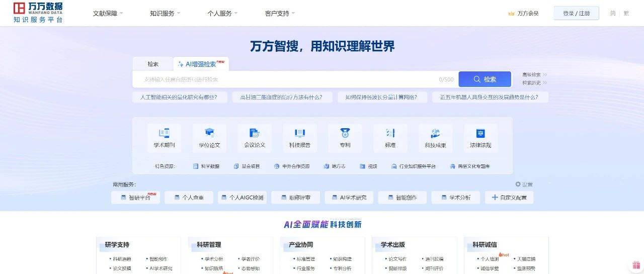
Task: Click 学者评价 under 科研管理
Action: [250, 259]
